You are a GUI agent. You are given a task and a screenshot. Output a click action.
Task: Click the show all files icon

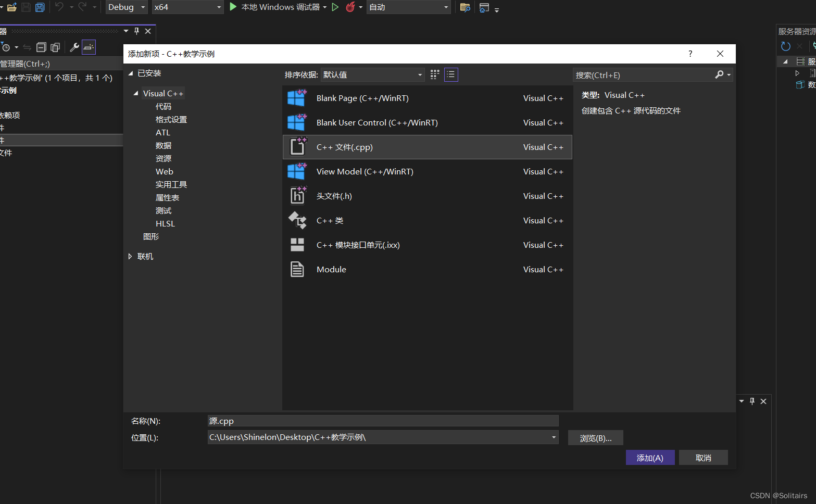click(55, 47)
